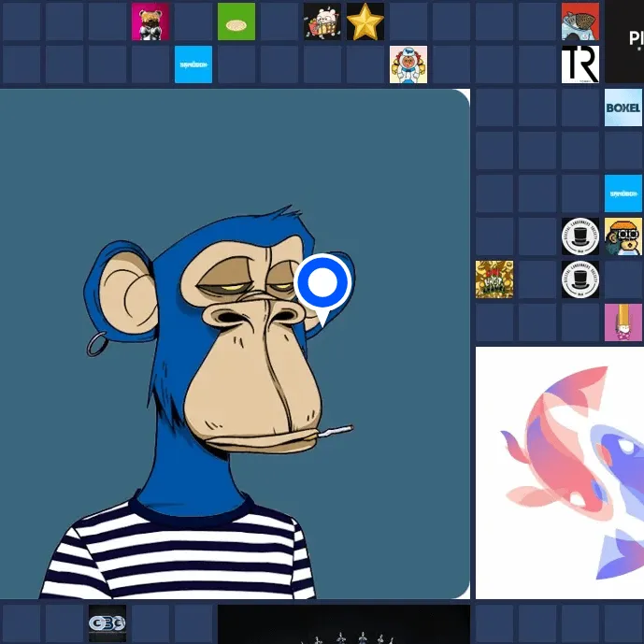Image resolution: width=644 pixels, height=644 pixels.
Task: Select the astronaut monkey land tile
Action: (x=408, y=64)
